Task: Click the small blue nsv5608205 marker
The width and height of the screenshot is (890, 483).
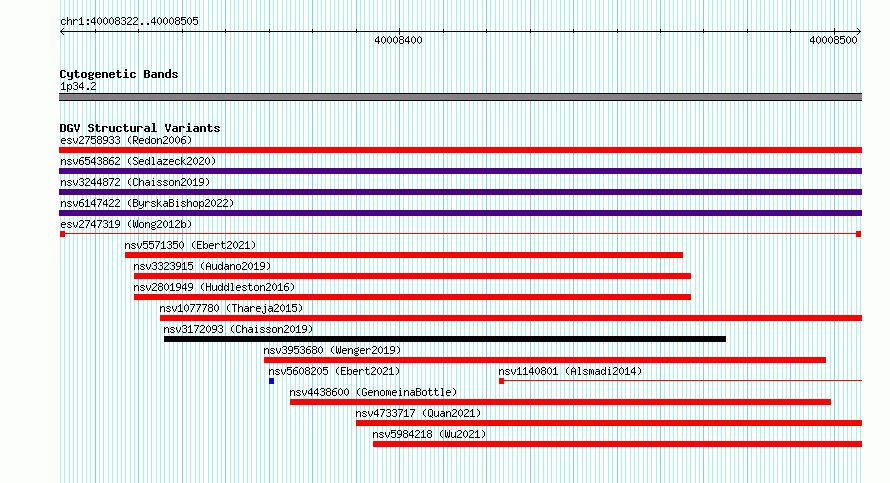Action: (x=271, y=381)
